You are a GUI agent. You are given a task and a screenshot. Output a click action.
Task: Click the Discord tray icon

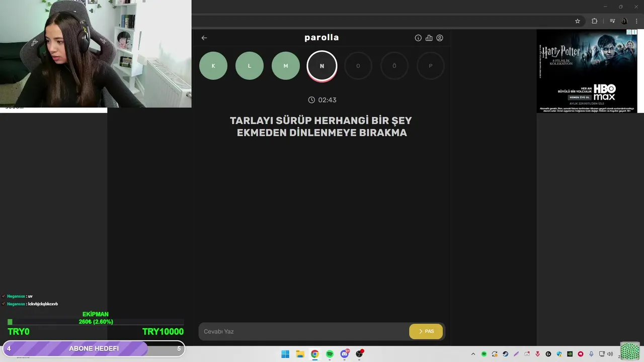527,354
